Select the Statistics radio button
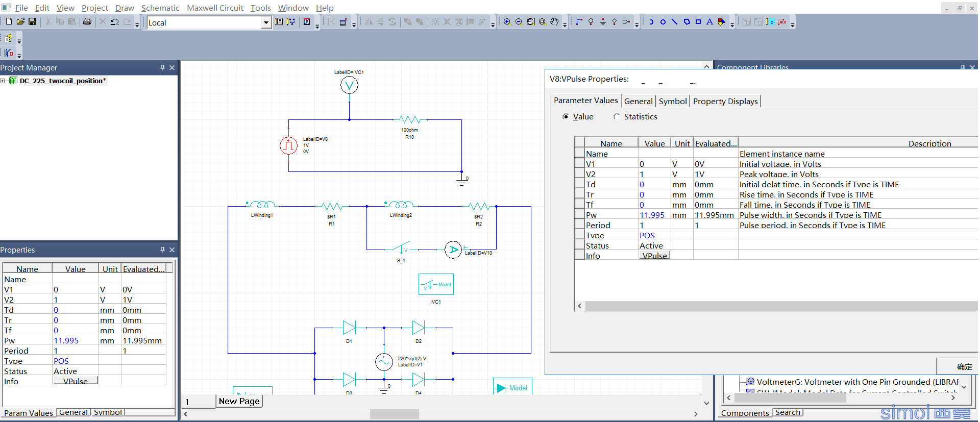 (x=617, y=116)
